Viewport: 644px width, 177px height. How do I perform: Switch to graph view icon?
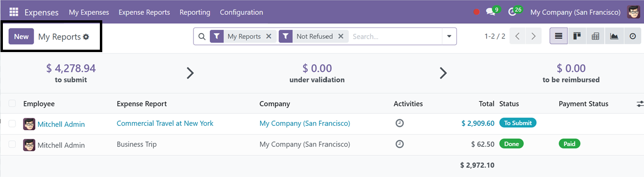614,36
